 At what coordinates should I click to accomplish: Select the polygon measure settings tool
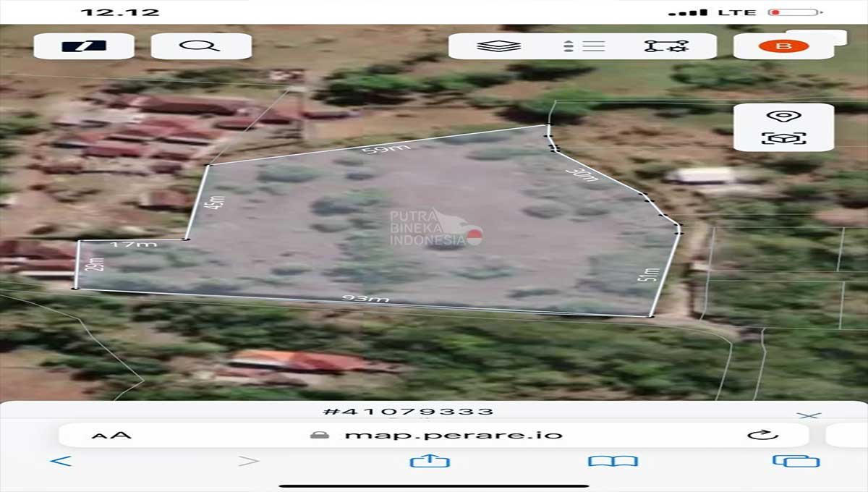click(x=665, y=46)
